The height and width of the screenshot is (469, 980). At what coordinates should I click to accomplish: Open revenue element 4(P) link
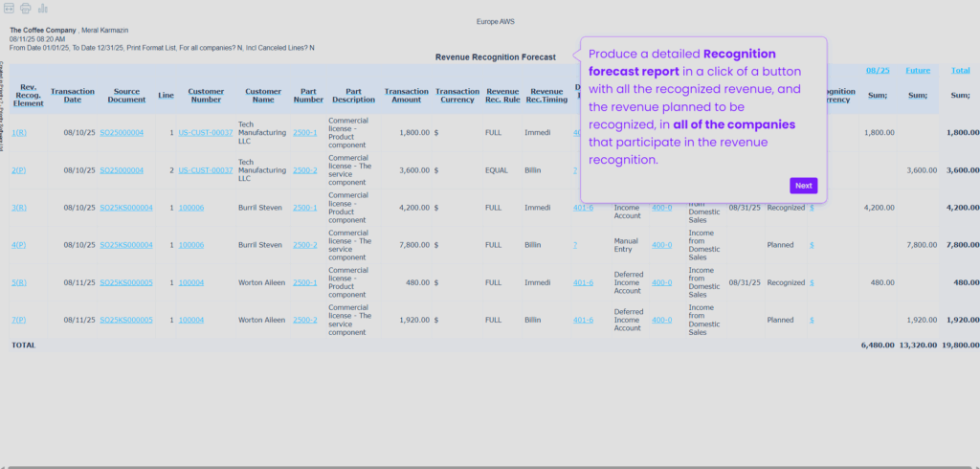tap(19, 245)
